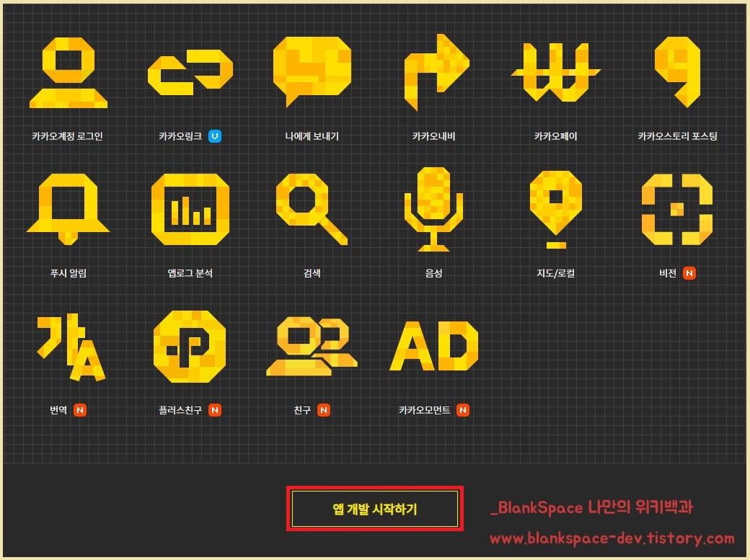Select the 나에게 보내기 speech bubble icon
The image size is (750, 560).
pyautogui.click(x=312, y=72)
